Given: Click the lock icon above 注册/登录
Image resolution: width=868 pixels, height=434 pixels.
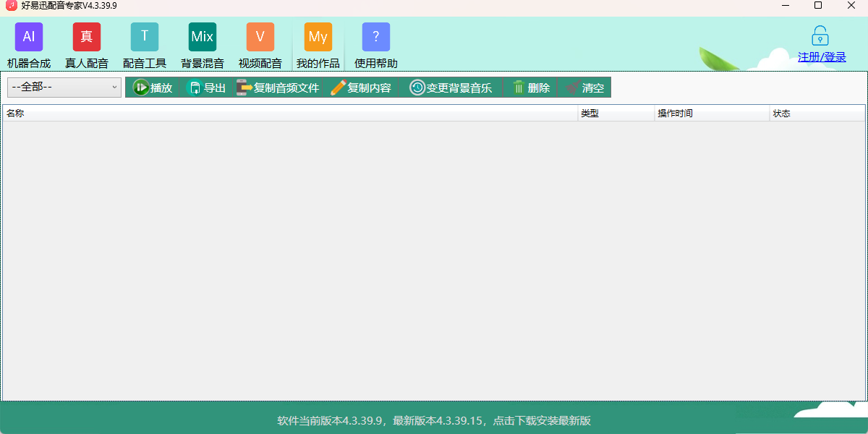Looking at the screenshot, I should [x=820, y=35].
